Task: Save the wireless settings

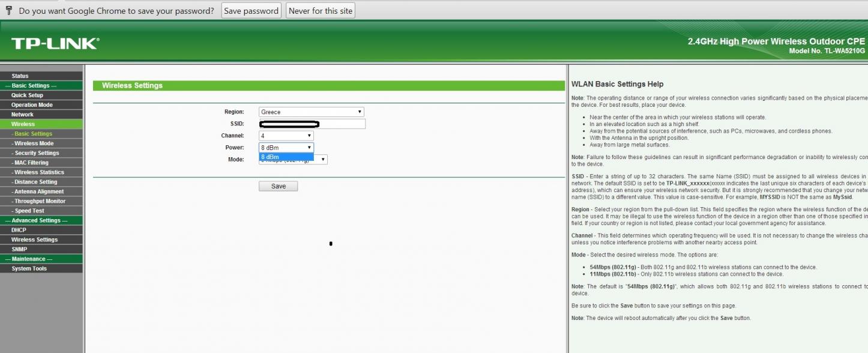Action: pos(278,186)
